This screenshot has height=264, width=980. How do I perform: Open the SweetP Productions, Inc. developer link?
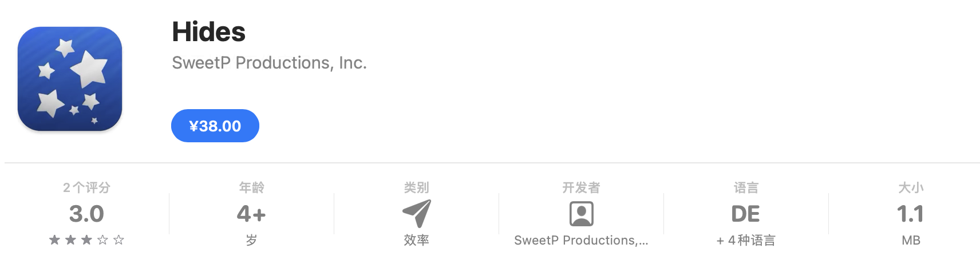269,63
